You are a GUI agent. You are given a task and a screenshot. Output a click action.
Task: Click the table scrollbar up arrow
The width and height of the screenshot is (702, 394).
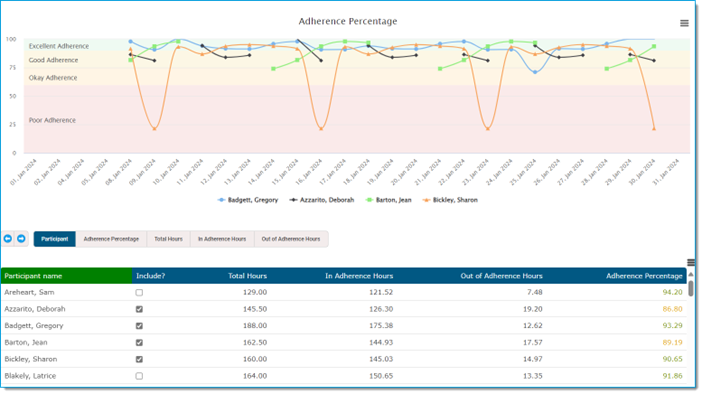point(691,274)
